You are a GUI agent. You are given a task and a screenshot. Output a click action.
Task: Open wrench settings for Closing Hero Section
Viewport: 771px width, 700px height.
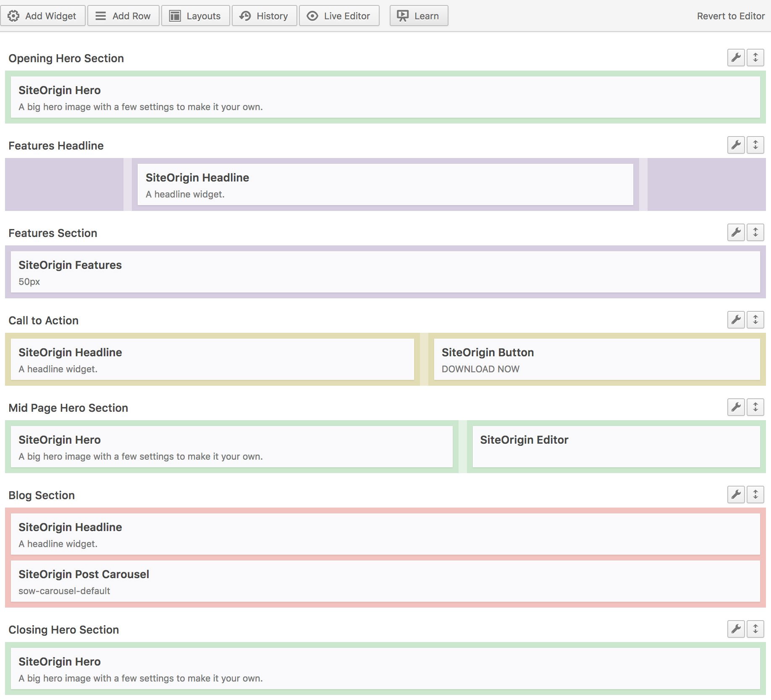click(x=736, y=629)
